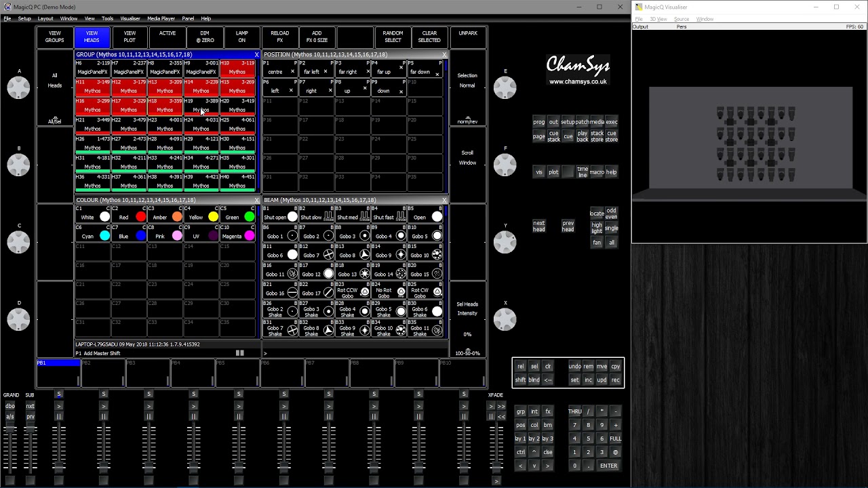
Task: Choose Shut slow beam palette
Action: (x=316, y=214)
